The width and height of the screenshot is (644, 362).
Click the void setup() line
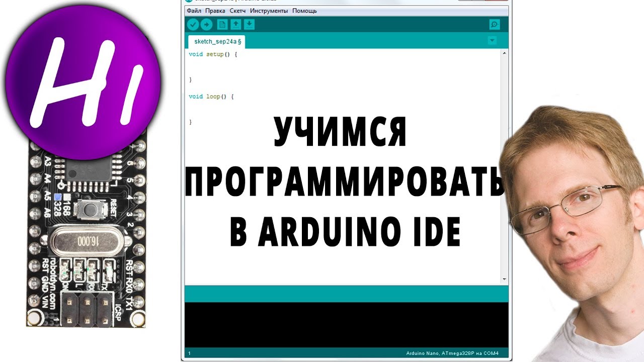pos(213,54)
